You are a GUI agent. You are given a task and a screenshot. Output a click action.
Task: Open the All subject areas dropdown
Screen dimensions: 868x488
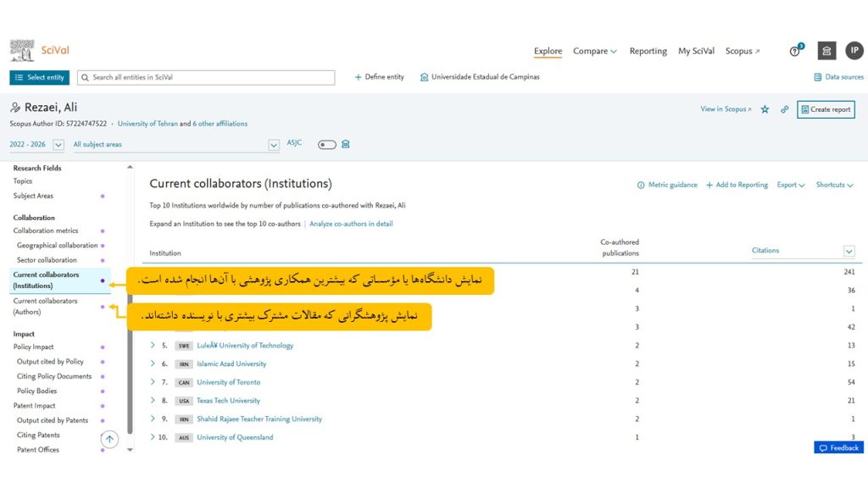176,144
